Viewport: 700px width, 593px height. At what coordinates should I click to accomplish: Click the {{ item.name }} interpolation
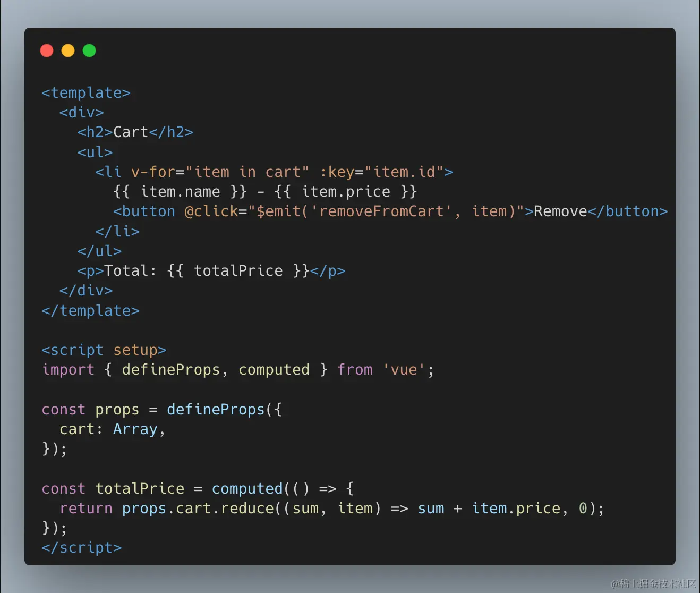180,192
